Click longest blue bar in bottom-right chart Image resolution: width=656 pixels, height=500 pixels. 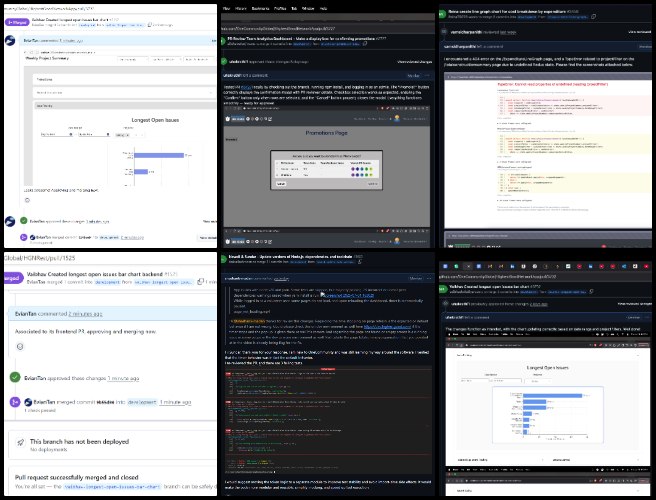coord(552,395)
